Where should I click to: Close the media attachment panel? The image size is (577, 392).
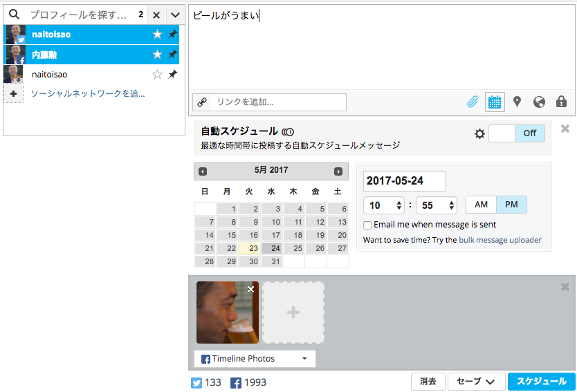tap(565, 287)
